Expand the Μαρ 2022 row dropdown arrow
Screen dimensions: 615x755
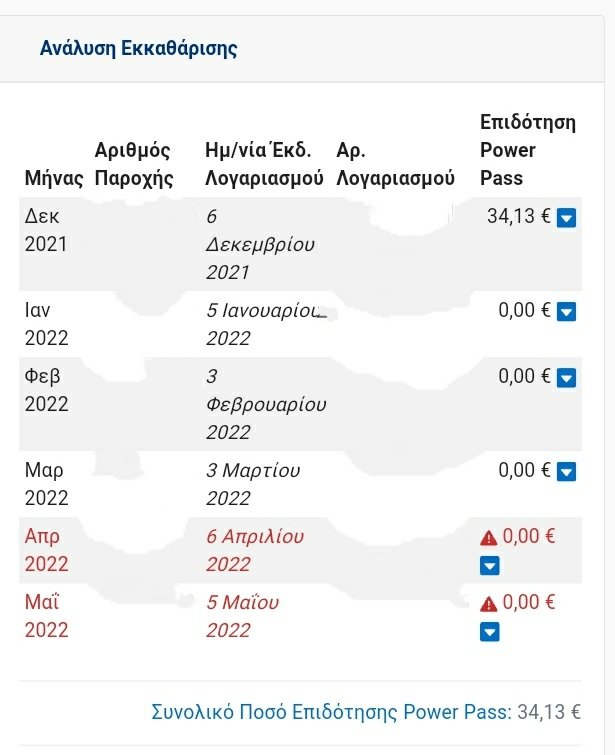(566, 471)
